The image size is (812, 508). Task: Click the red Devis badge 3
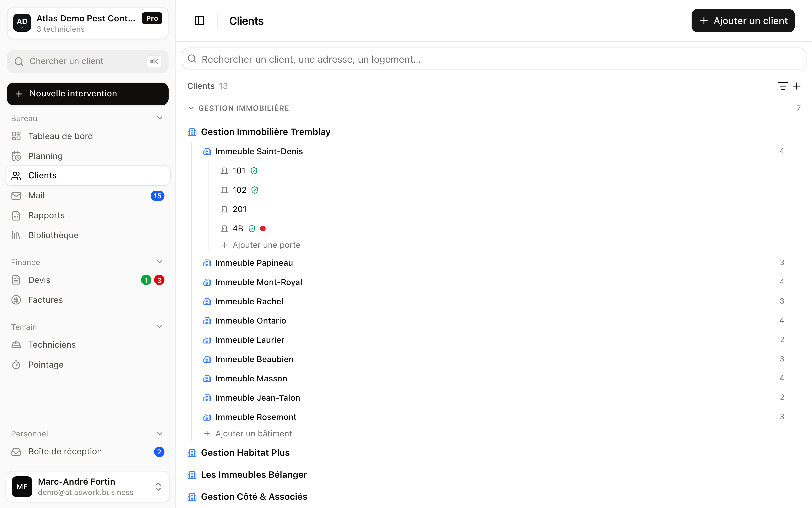(159, 280)
